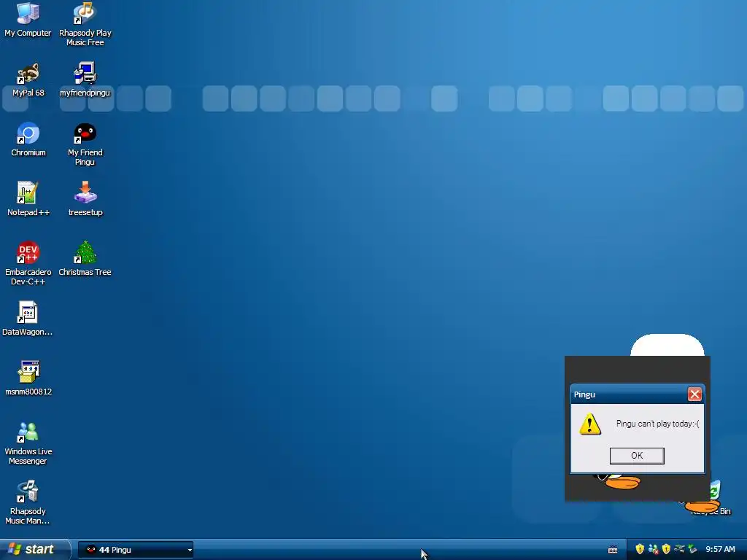Click the yellow warning icon in Pingu dialog
The width and height of the screenshot is (747, 560).
(x=589, y=424)
